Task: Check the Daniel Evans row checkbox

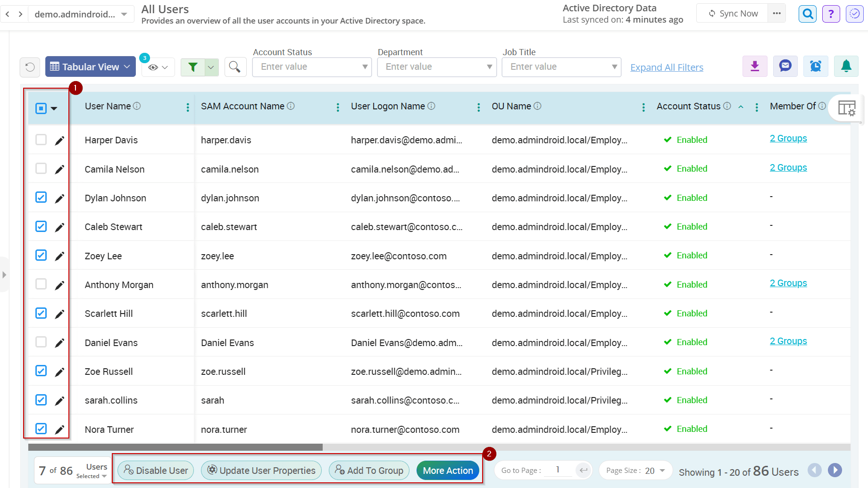Action: (x=41, y=342)
